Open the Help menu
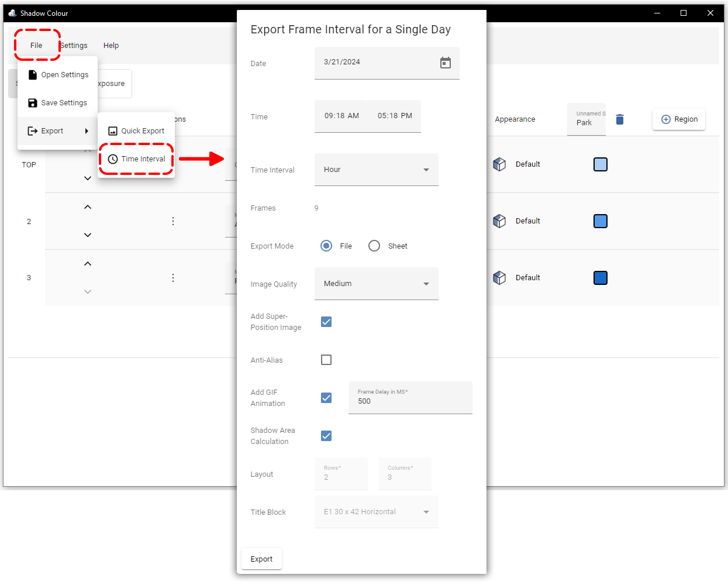This screenshot has width=728, height=585. pos(111,45)
